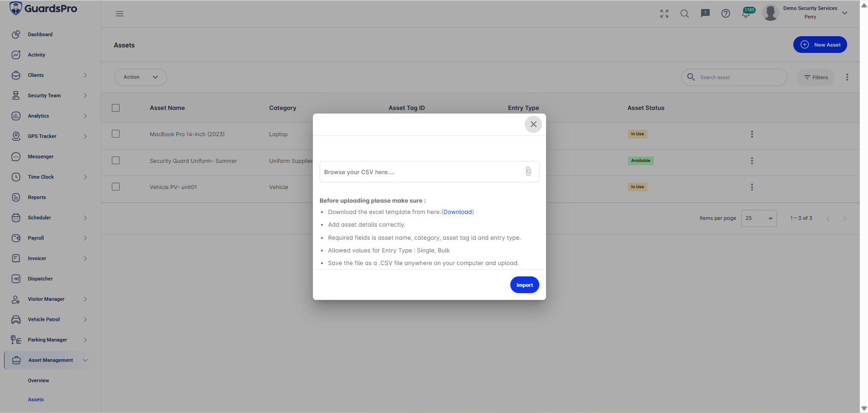
Task: Open the items per page dropdown
Action: pyautogui.click(x=759, y=218)
